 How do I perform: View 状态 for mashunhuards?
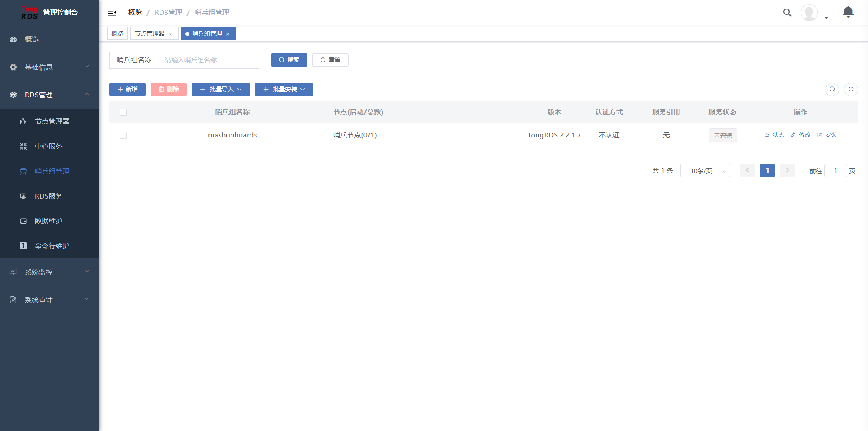(774, 135)
